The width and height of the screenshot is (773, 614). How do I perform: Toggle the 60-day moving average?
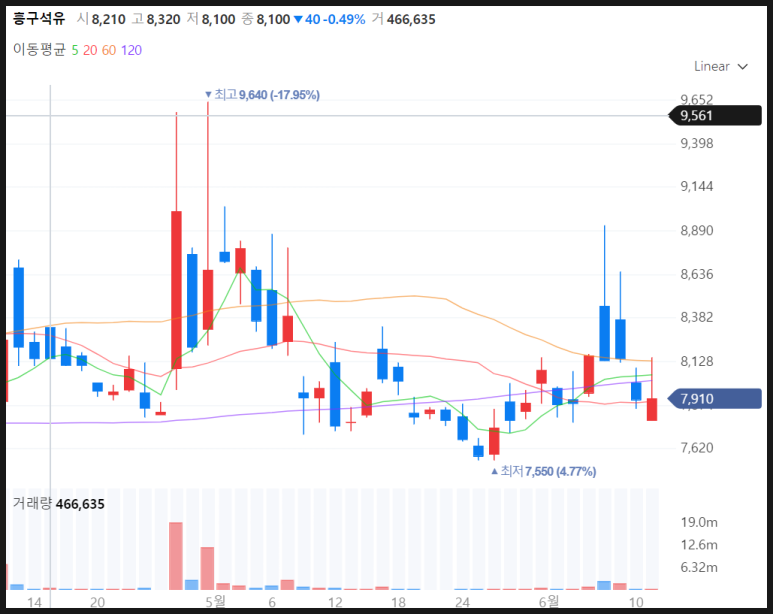click(109, 50)
